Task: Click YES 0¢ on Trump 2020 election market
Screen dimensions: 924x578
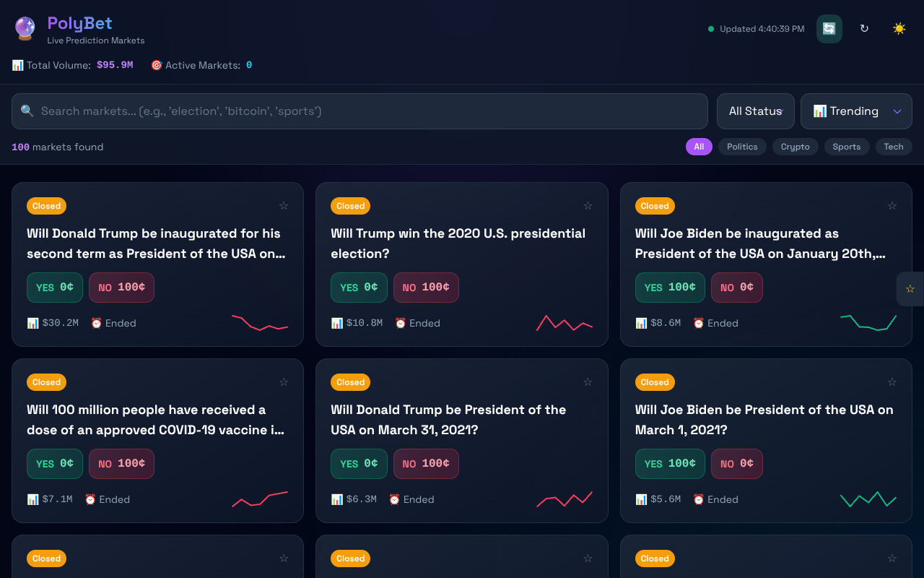Action: 359,288
